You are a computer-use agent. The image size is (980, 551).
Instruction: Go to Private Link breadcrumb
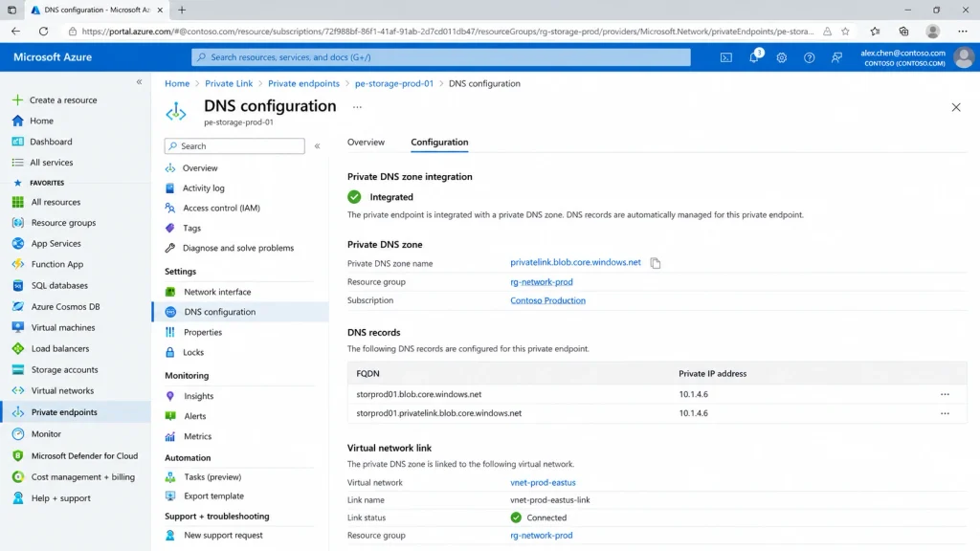pos(229,83)
